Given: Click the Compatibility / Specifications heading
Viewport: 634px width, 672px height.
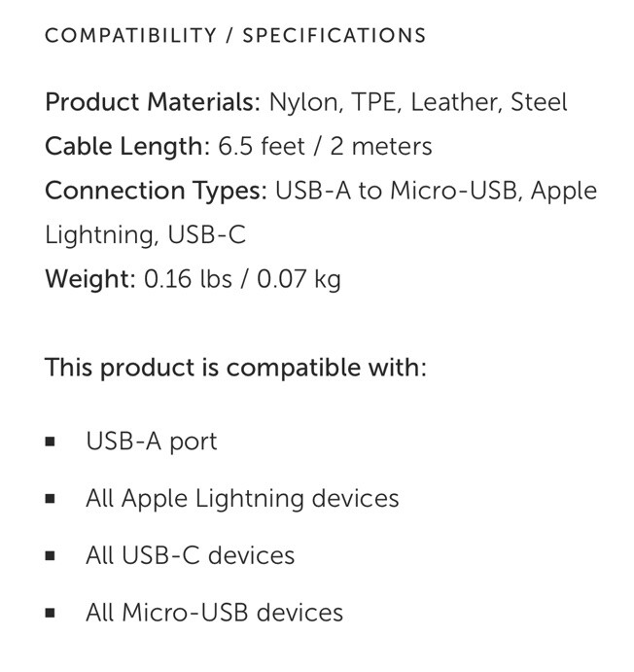Looking at the screenshot, I should click(235, 36).
